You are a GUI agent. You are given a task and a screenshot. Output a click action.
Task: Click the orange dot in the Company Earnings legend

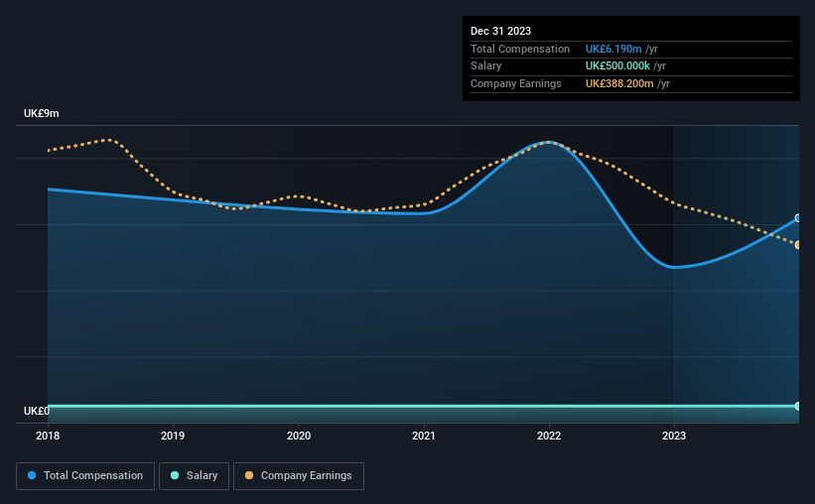click(x=249, y=475)
